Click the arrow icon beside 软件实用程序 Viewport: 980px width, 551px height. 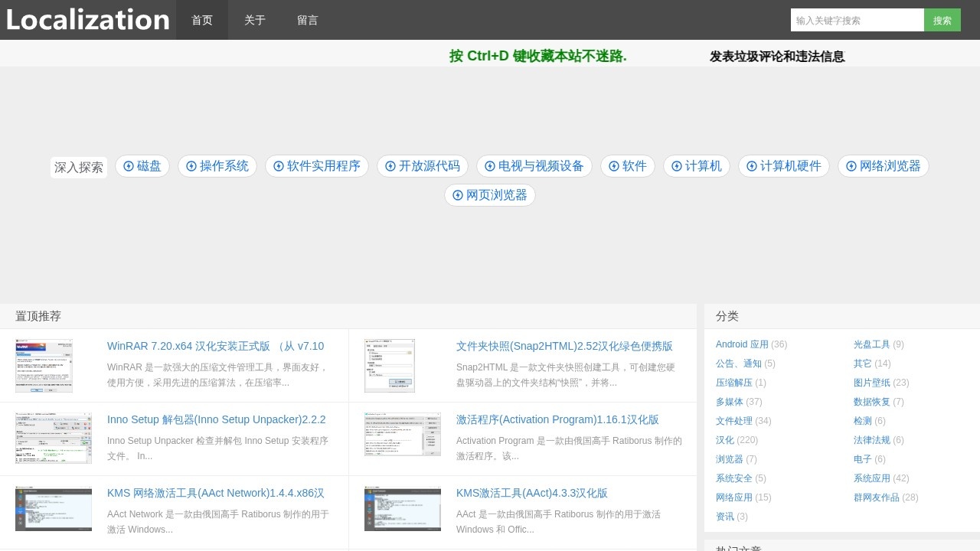tap(279, 166)
